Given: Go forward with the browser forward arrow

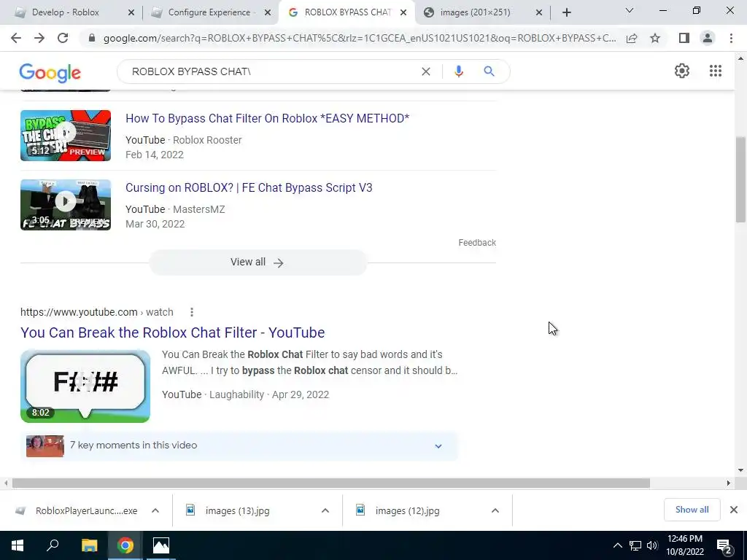Looking at the screenshot, I should [x=39, y=38].
